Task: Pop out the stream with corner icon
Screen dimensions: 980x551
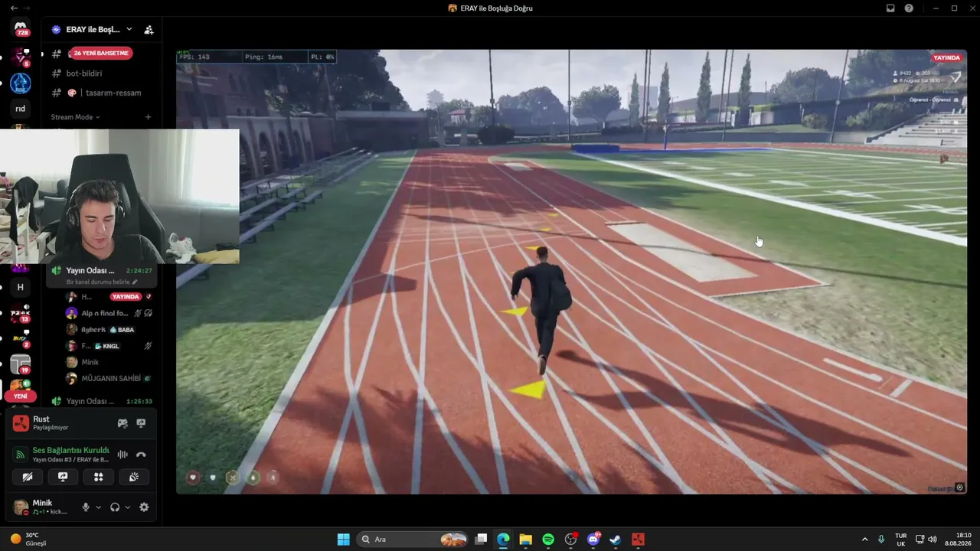Action: click(960, 487)
